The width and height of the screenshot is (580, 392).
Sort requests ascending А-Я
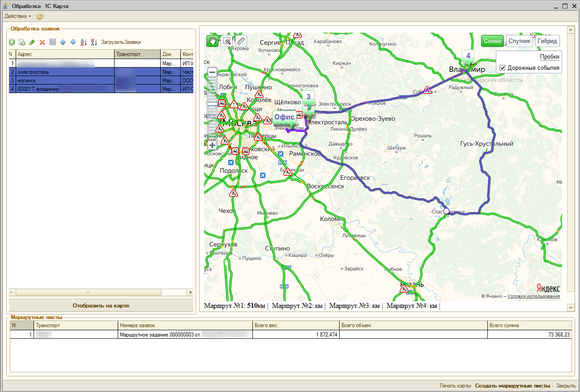(x=84, y=42)
